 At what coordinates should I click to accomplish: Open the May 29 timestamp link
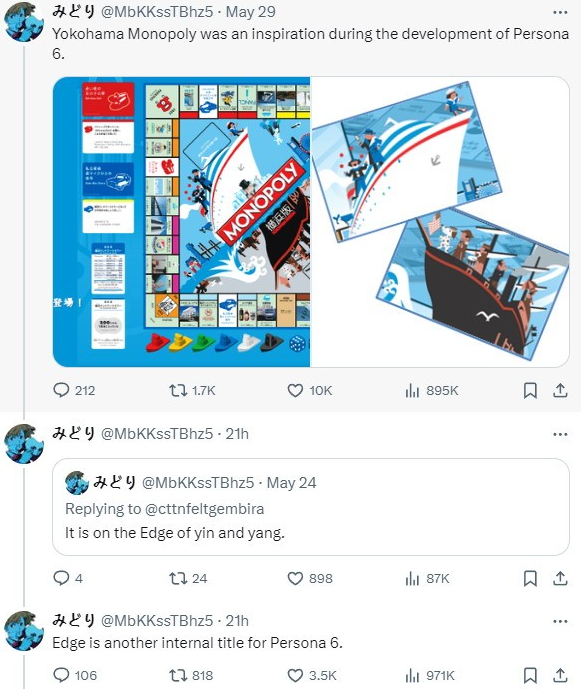(x=251, y=12)
